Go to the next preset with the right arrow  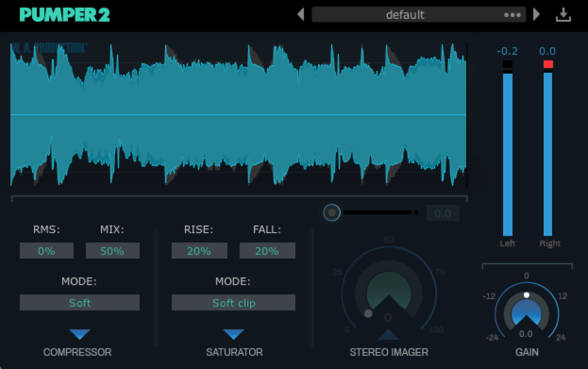click(536, 15)
